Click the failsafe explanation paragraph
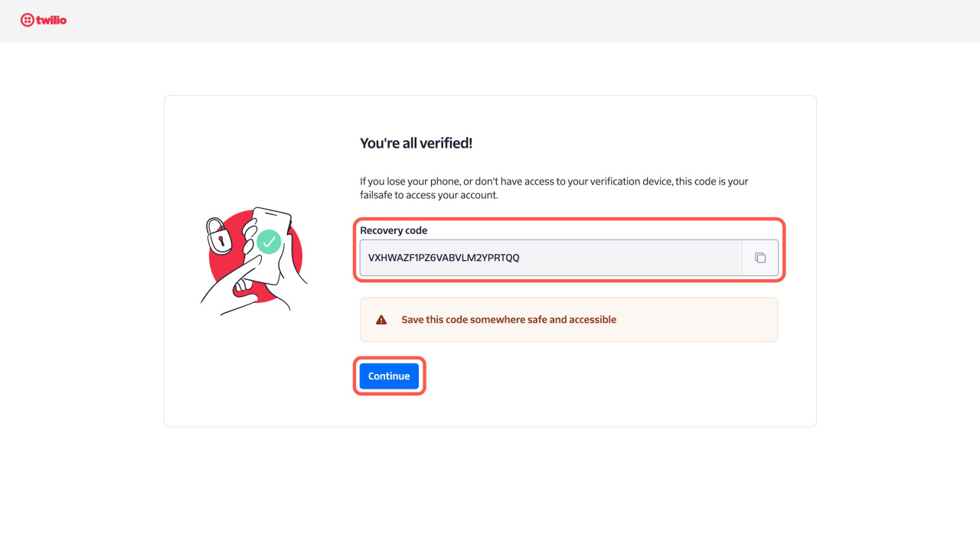The image size is (980, 544). 554,188
